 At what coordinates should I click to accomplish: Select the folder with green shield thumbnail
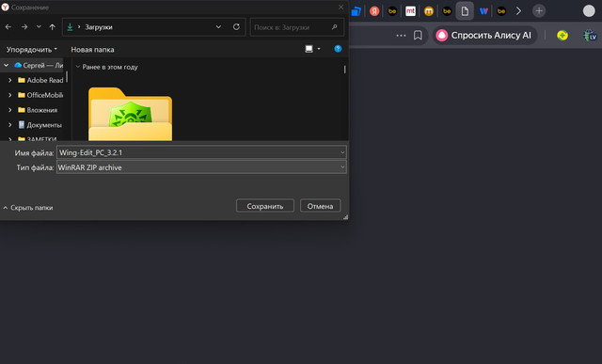pos(130,114)
